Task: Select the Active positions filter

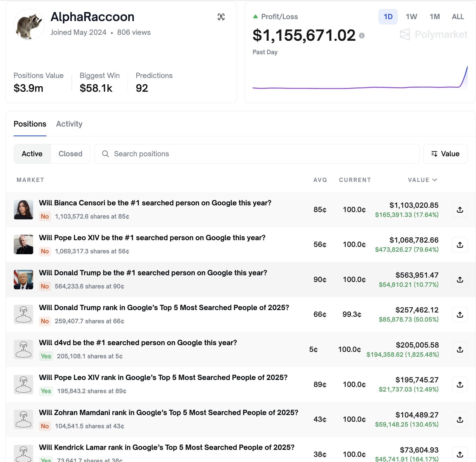Action: coord(32,154)
